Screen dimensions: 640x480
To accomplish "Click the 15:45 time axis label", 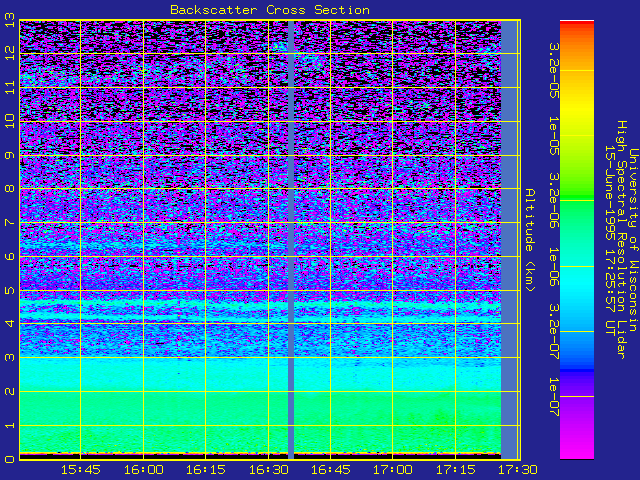I will 80,470.
